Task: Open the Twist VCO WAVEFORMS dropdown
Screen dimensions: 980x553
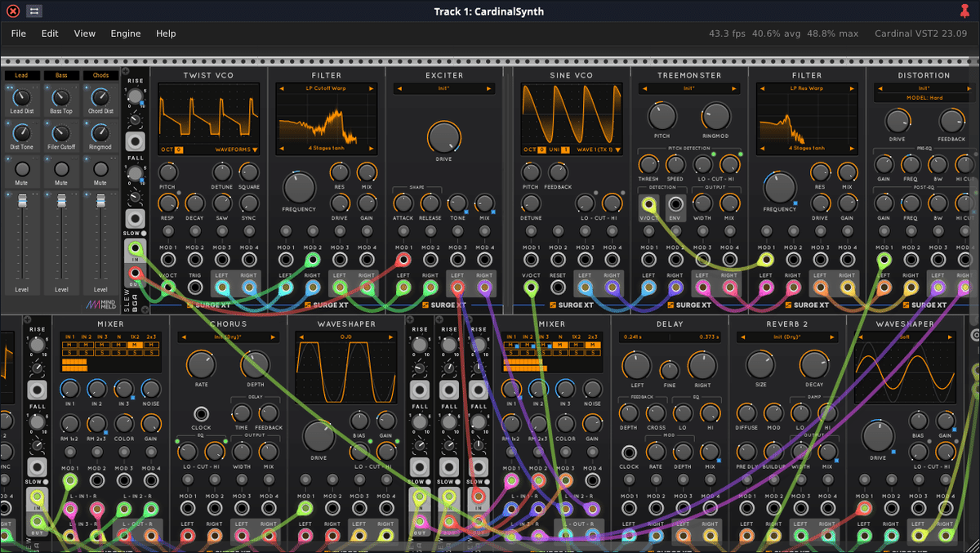Action: 237,150
